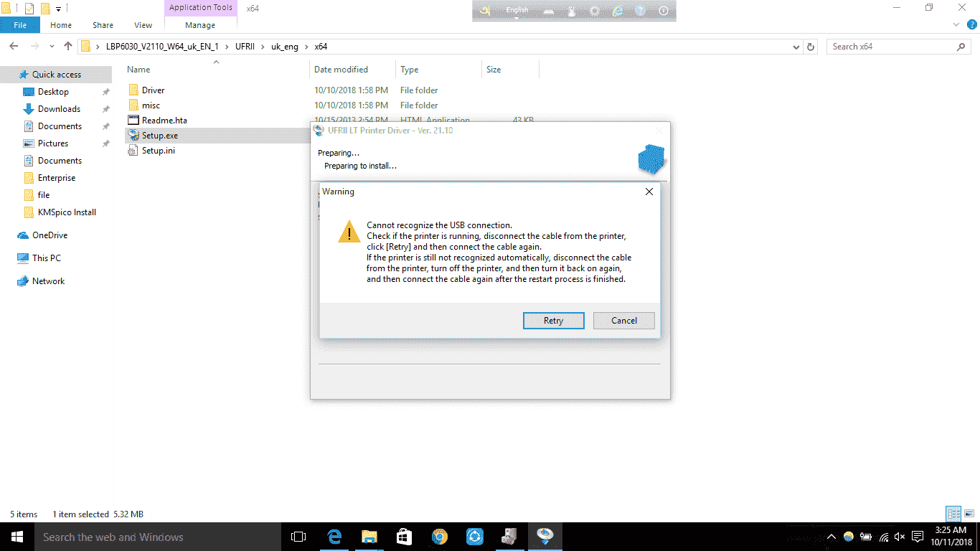The width and height of the screenshot is (980, 551).
Task: Switch to Large icons view in status bar
Action: pos(969,514)
